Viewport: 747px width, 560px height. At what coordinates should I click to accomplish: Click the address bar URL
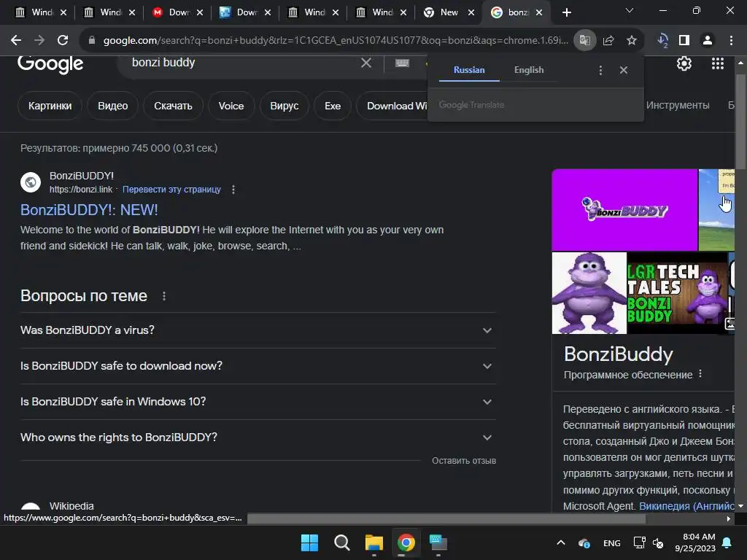336,41
